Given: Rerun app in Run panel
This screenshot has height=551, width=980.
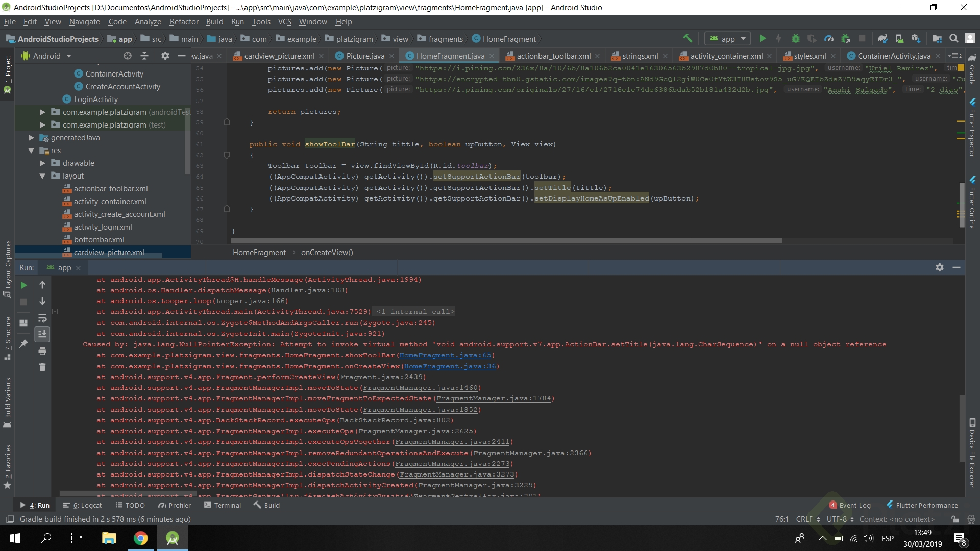Looking at the screenshot, I should click(23, 285).
